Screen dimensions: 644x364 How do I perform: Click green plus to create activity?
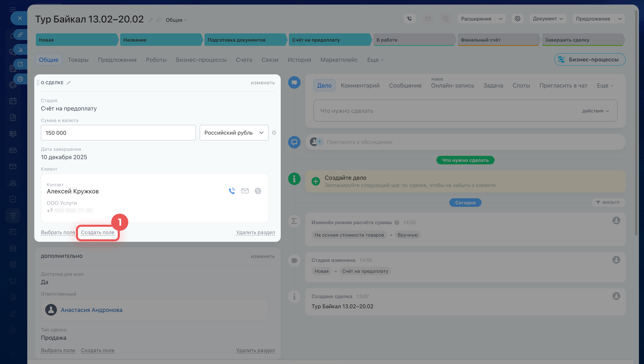click(x=316, y=181)
